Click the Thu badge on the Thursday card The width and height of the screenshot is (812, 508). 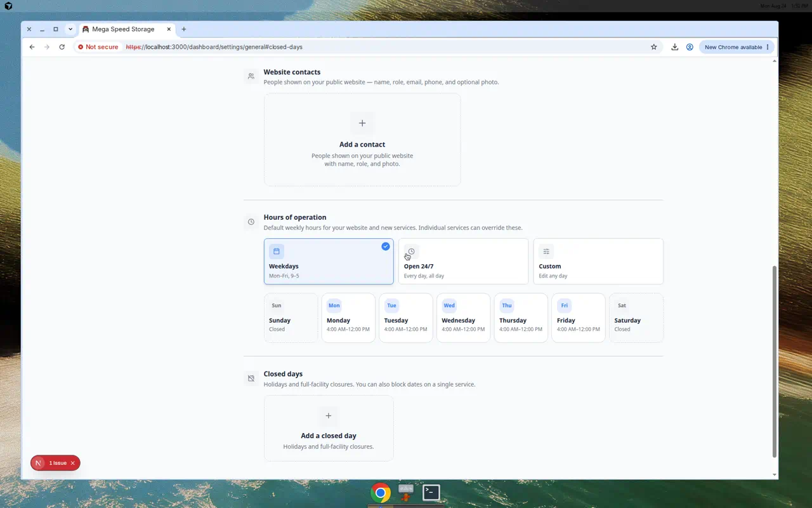click(x=507, y=305)
